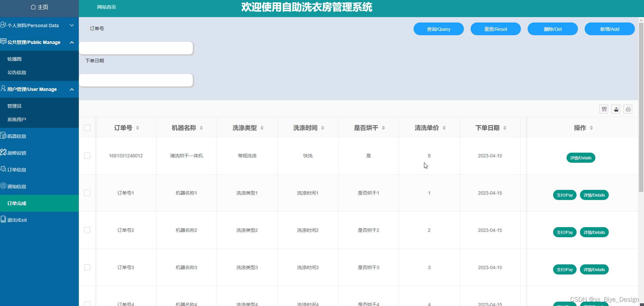
Task: Open 公告信息 menu item
Action: coord(39,72)
